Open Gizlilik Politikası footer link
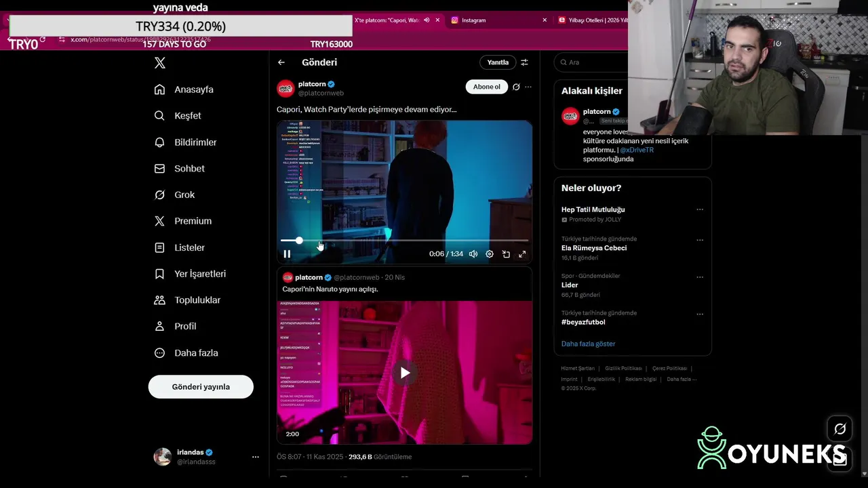868x488 pixels. point(623,369)
